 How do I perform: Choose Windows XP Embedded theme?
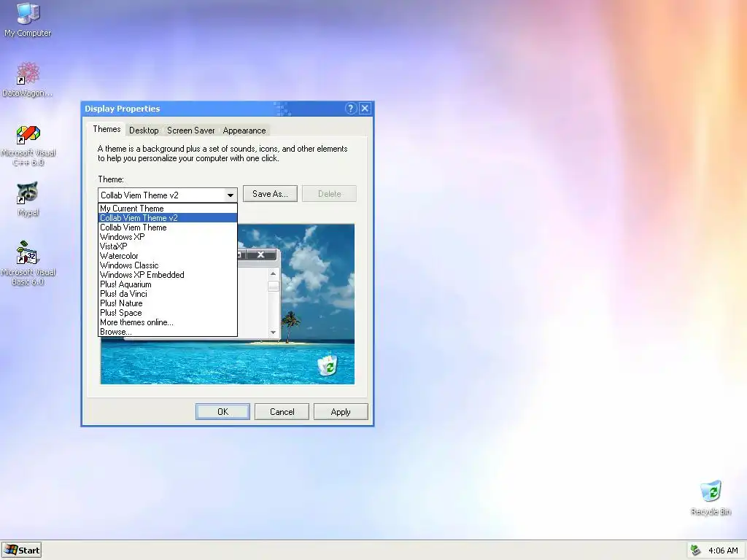pos(168,275)
